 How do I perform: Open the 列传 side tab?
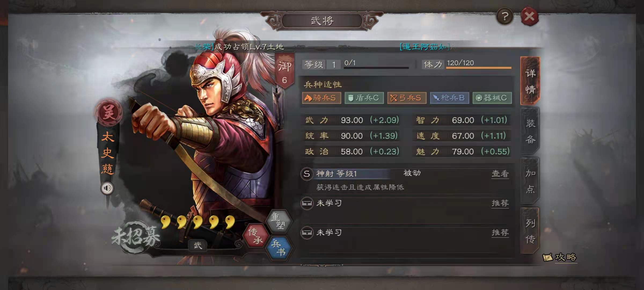(x=530, y=231)
